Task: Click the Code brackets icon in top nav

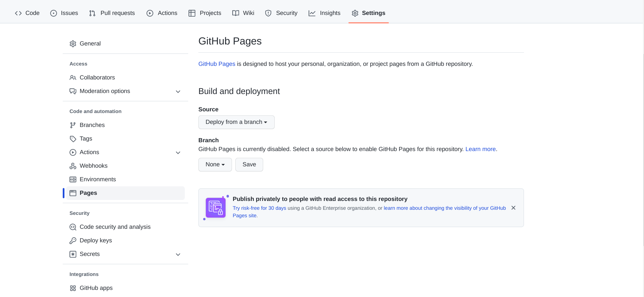Action: (x=18, y=13)
